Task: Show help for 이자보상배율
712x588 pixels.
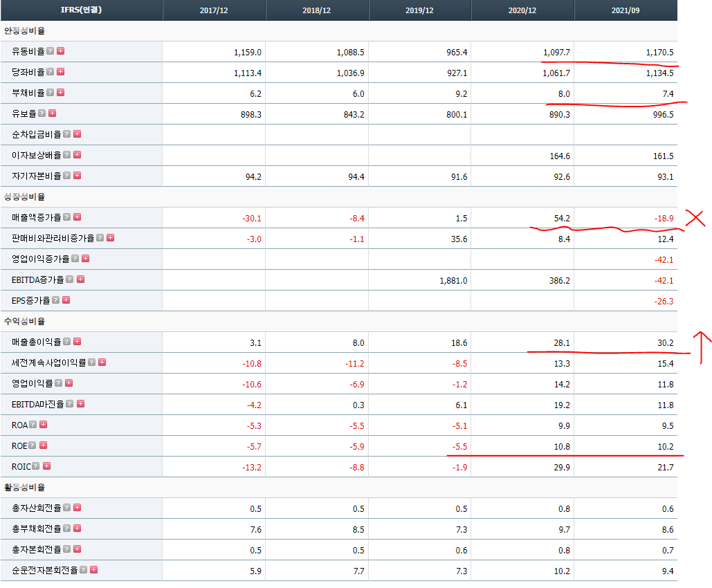Action: 66,155
